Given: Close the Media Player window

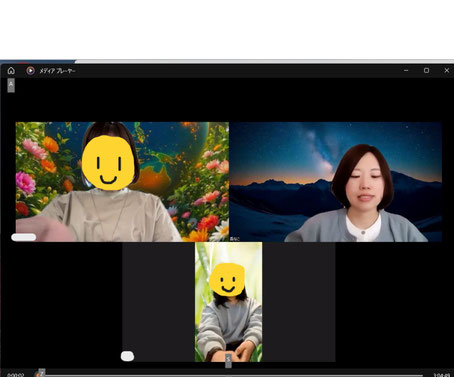Looking at the screenshot, I should tap(447, 71).
